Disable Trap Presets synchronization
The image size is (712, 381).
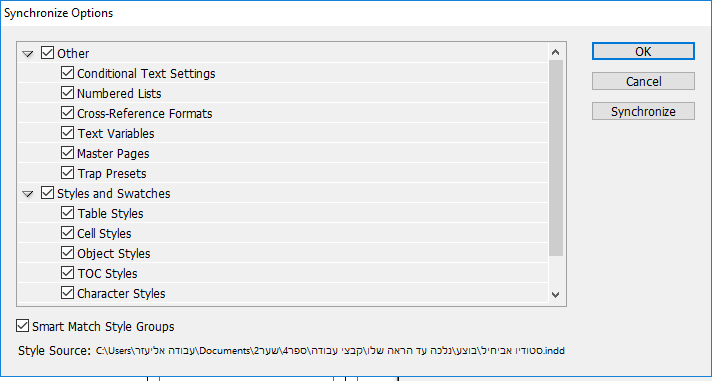click(x=67, y=173)
